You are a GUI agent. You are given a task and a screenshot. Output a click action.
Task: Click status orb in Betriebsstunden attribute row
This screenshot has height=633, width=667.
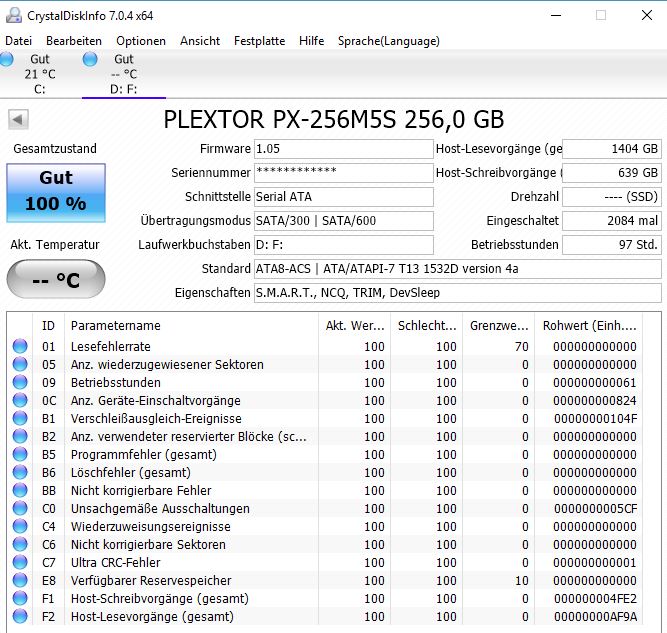click(20, 382)
